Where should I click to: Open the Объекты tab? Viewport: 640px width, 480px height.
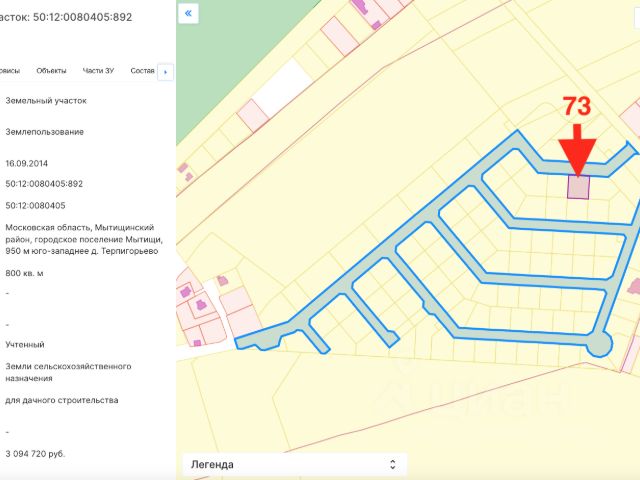(51, 71)
